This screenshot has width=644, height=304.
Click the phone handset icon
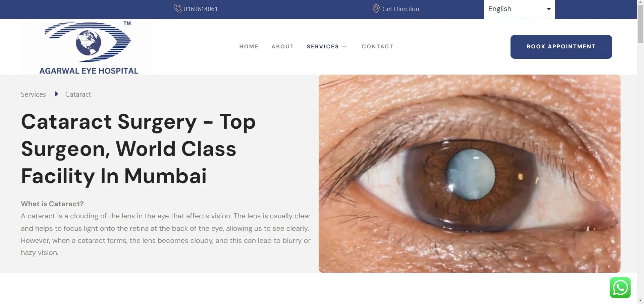177,8
